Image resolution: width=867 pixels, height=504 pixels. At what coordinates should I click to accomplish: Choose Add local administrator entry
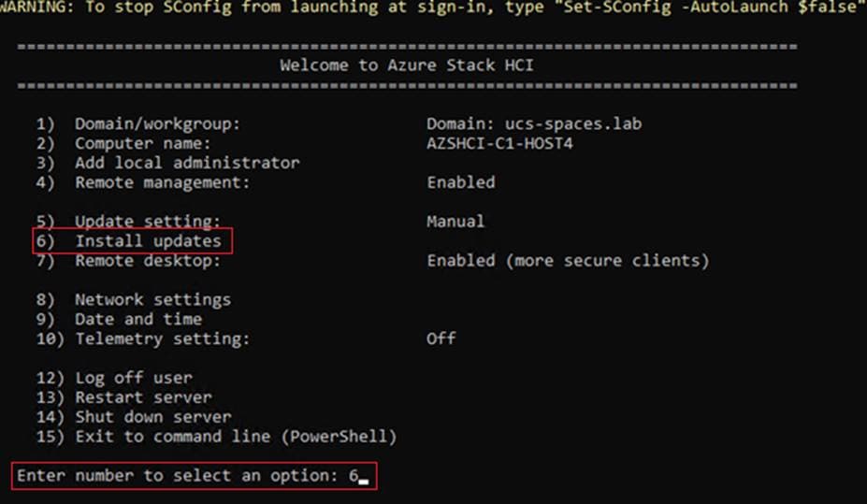(167, 163)
